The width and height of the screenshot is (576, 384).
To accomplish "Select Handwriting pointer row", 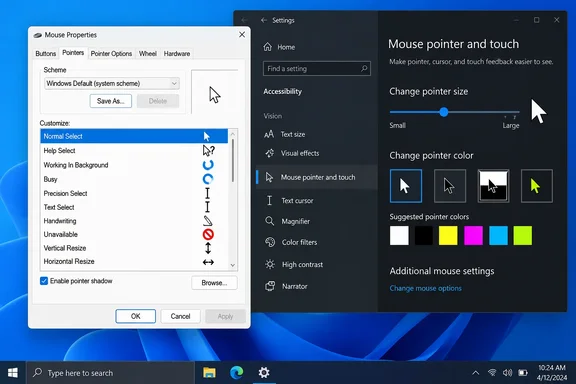I will [134, 221].
